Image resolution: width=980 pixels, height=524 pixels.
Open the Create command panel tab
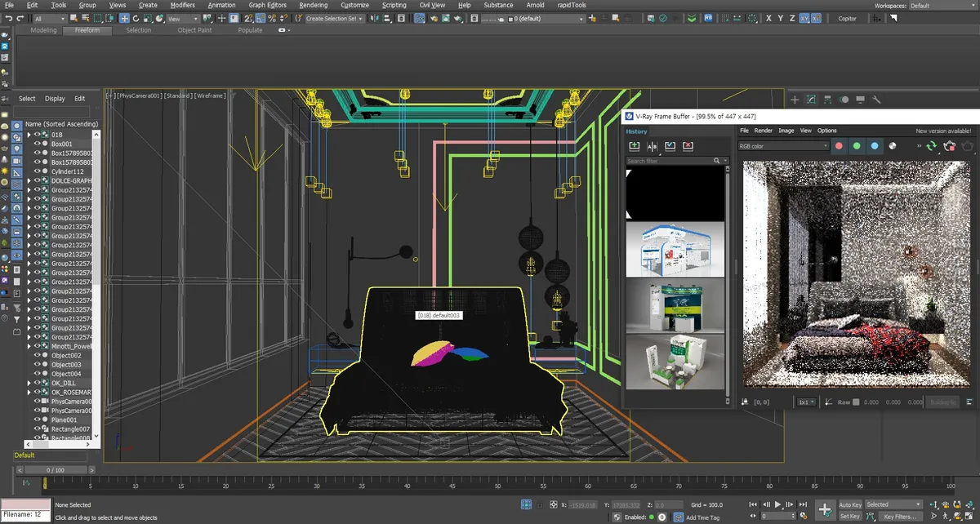pos(795,100)
